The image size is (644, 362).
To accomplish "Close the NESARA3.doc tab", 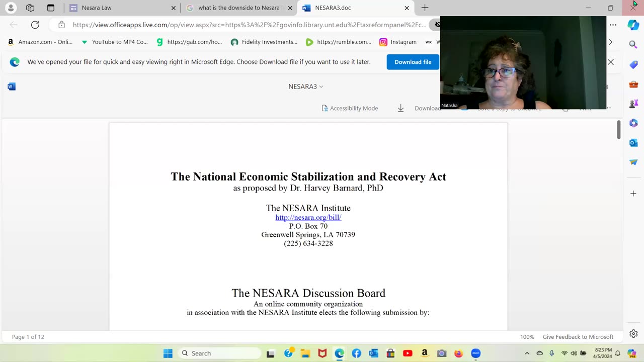I will point(407,8).
